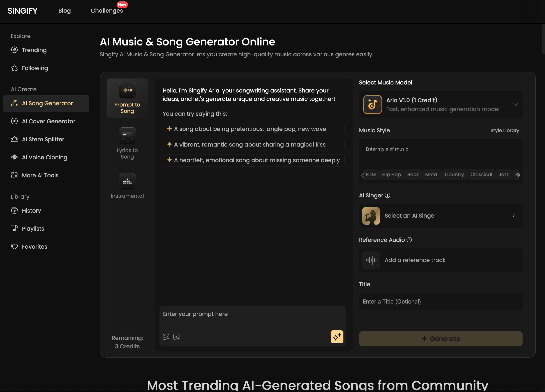The width and height of the screenshot is (545, 392).
Task: Open the Playlists library
Action: pos(46,228)
